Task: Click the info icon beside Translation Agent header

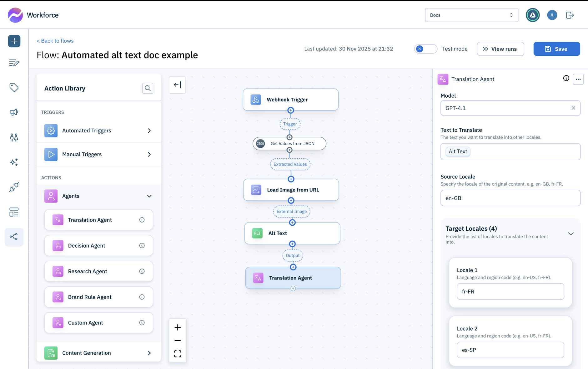Action: click(566, 79)
